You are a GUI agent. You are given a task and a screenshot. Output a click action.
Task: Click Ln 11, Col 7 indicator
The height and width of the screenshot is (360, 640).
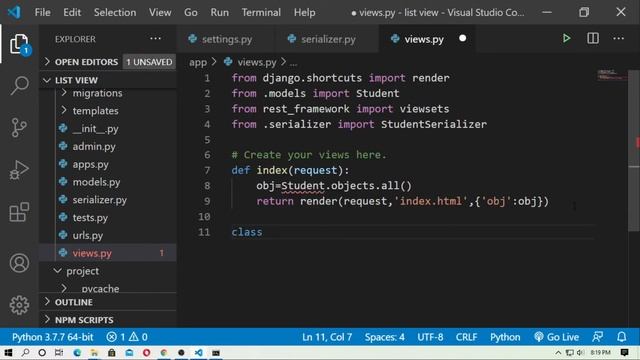tap(327, 337)
